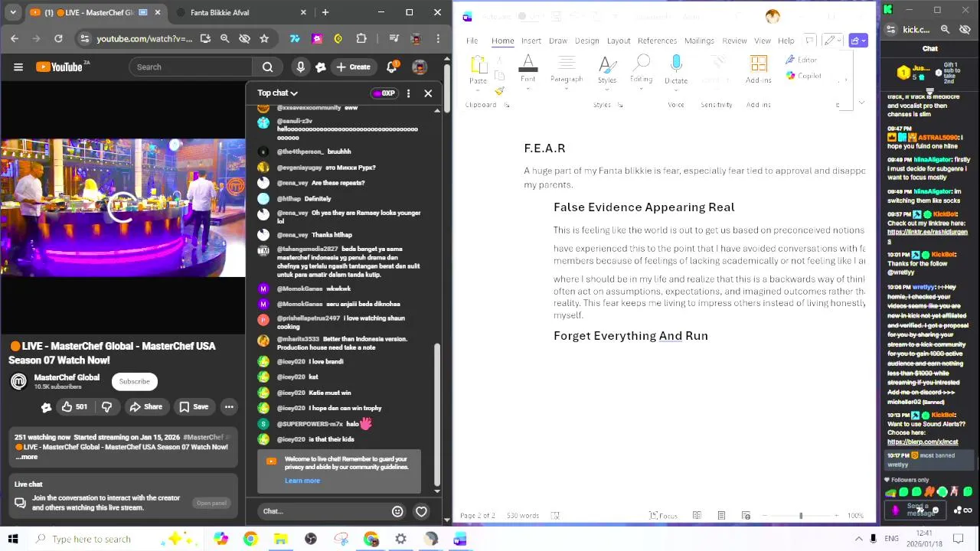Open the YouTube hamburger guide menu
Screen dimensions: 980x551
[x=18, y=67]
